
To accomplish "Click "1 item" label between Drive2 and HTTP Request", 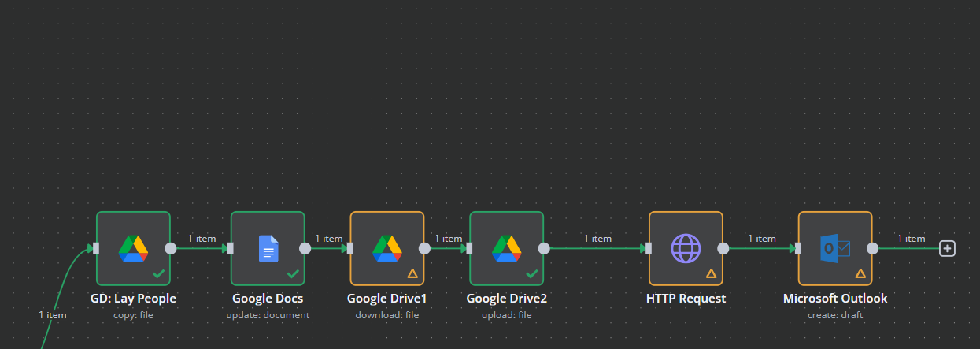I will click(x=597, y=238).
